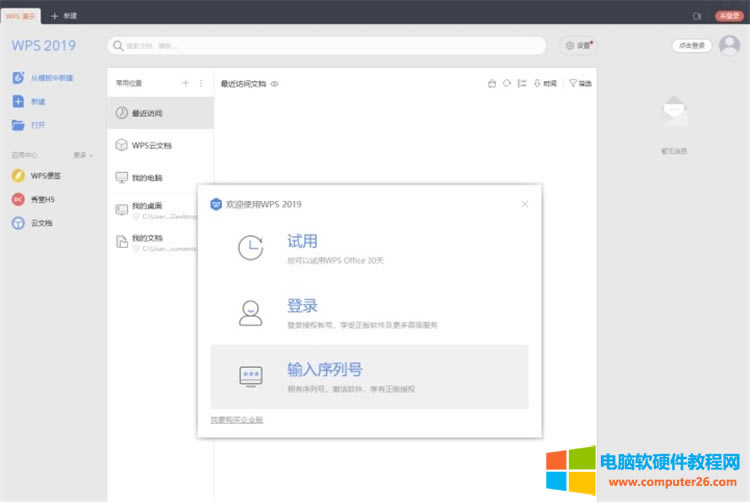Toggle eye icon beside 最近访问文档
Screen dimensions: 750x502
275,84
